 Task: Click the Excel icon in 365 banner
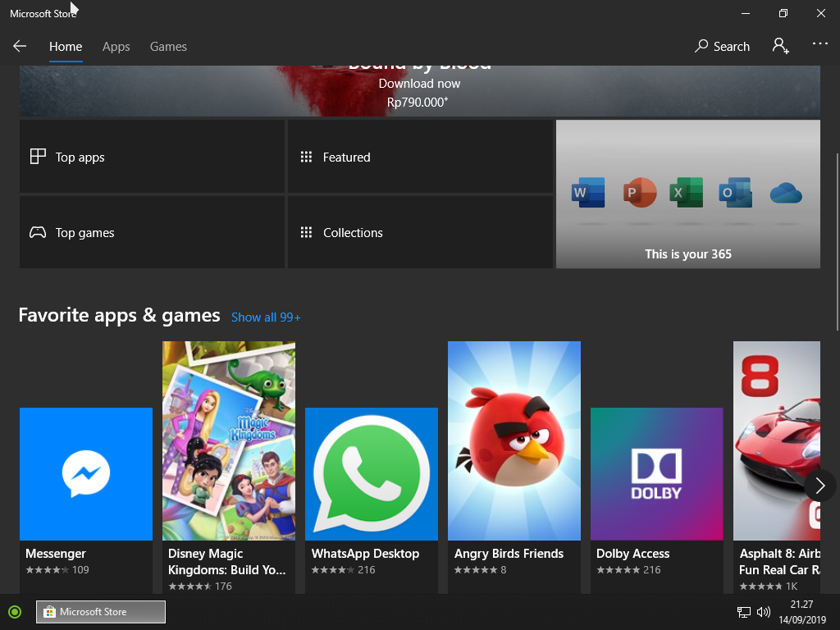[x=686, y=192]
